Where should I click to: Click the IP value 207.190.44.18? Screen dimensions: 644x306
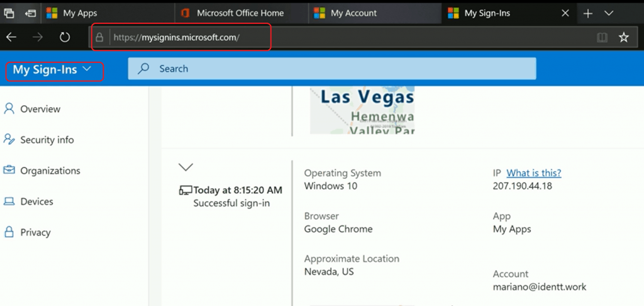[523, 186]
